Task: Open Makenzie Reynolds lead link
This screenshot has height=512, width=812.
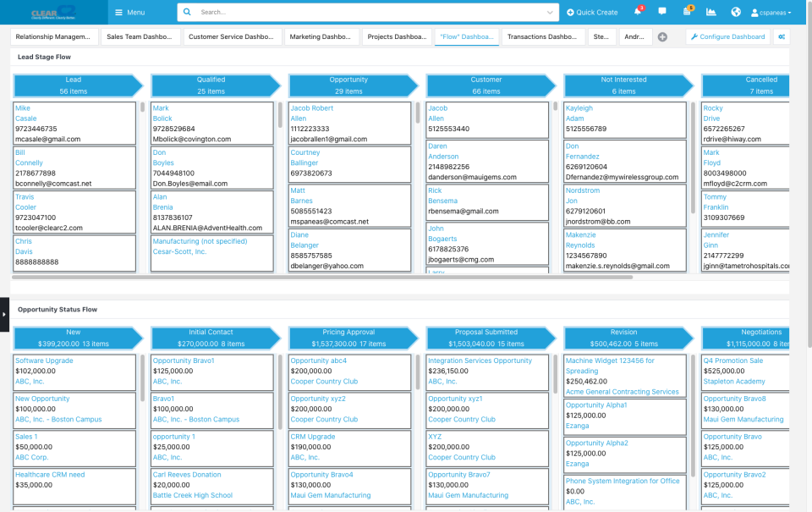Action: point(580,234)
